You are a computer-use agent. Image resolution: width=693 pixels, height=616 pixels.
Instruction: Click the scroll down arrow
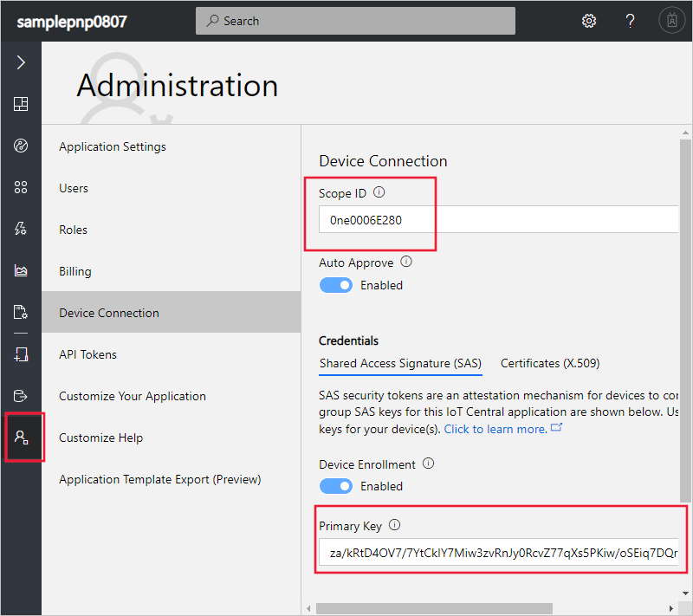click(x=685, y=593)
